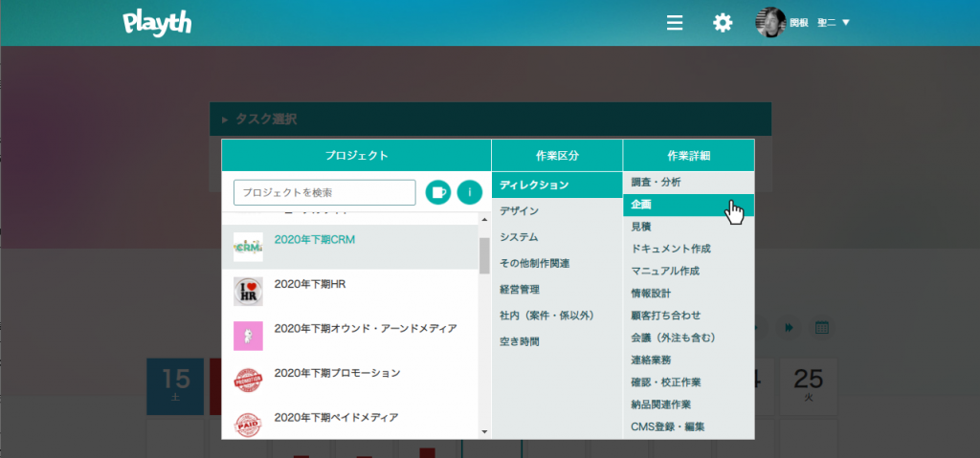980x458 pixels.
Task: Click the 作業区分 column header
Action: (557, 156)
